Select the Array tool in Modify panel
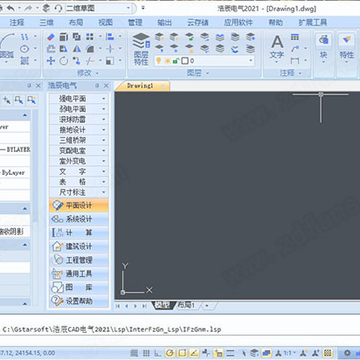 point(90,37)
